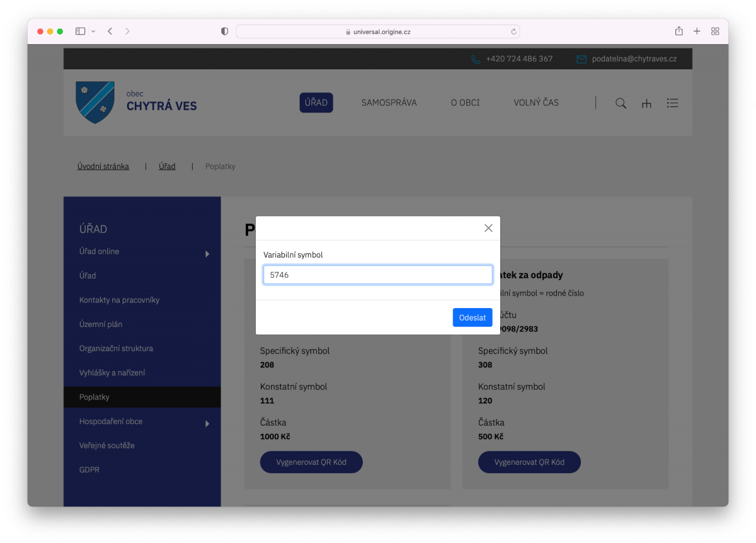Image resolution: width=756 pixels, height=543 pixels.
Task: Follow the Úvodní stránka breadcrumb link
Action: 103,166
